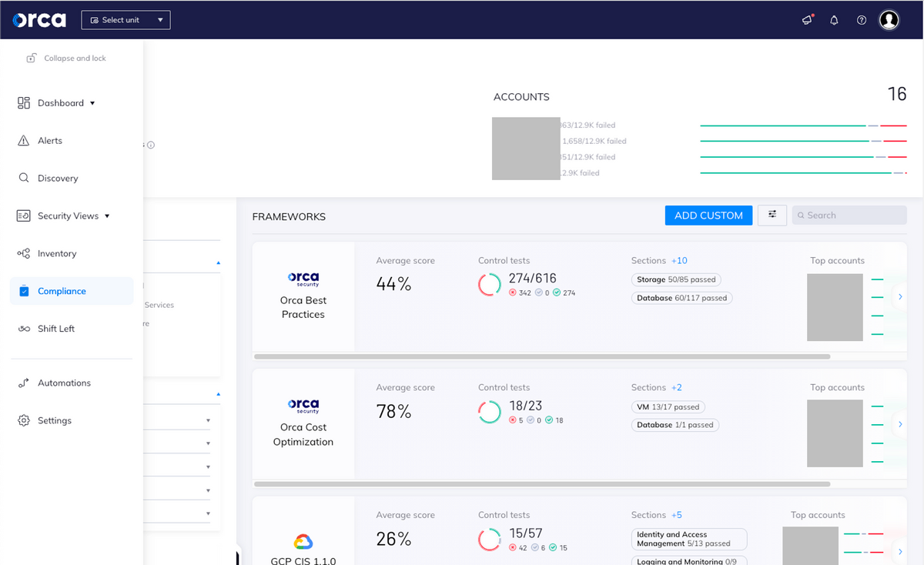Click the 15/57 control tests ring
Image resolution: width=924 pixels, height=565 pixels.
coord(490,540)
